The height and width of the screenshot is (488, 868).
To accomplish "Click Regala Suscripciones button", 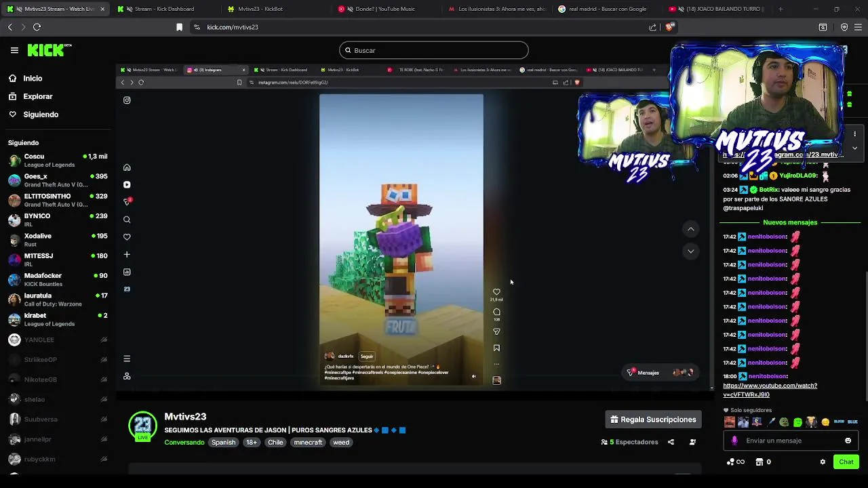I will tap(653, 420).
